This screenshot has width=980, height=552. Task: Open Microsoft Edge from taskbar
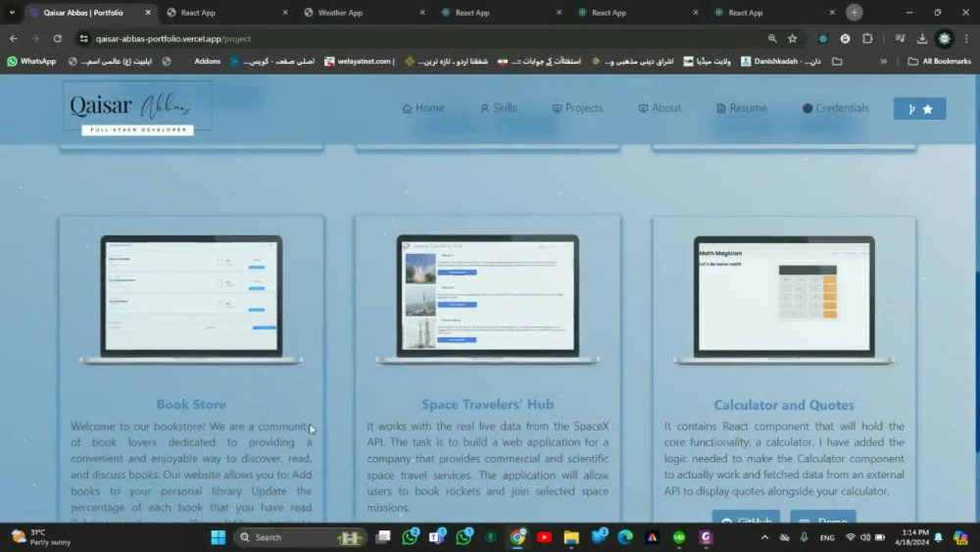click(x=625, y=537)
